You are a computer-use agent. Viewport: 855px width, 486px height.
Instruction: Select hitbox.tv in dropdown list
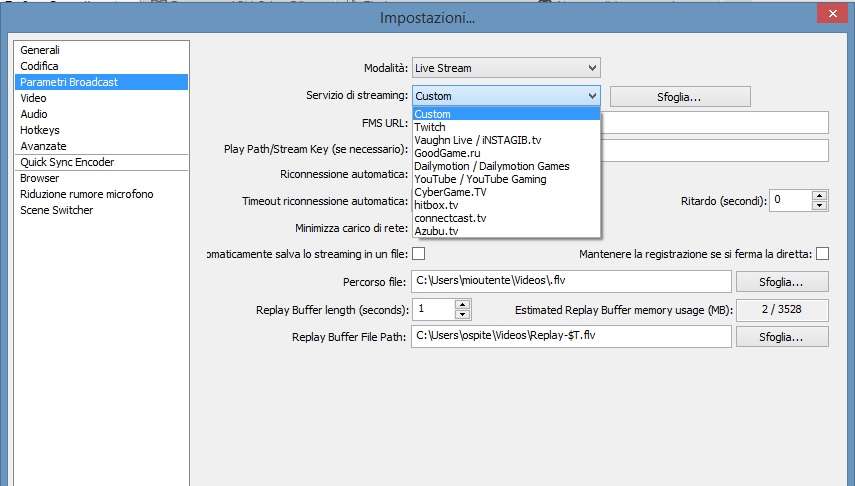[x=435, y=205]
